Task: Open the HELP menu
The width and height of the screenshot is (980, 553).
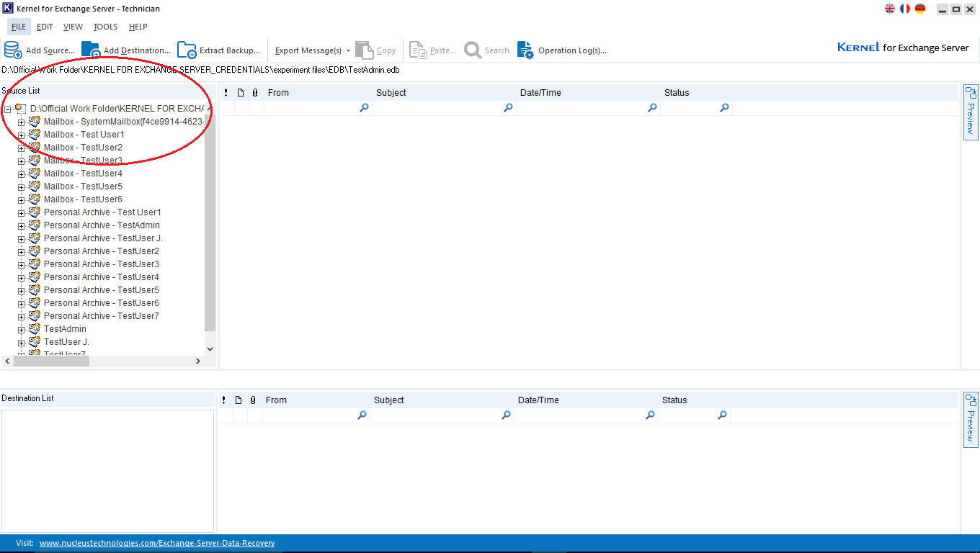Action: [138, 27]
